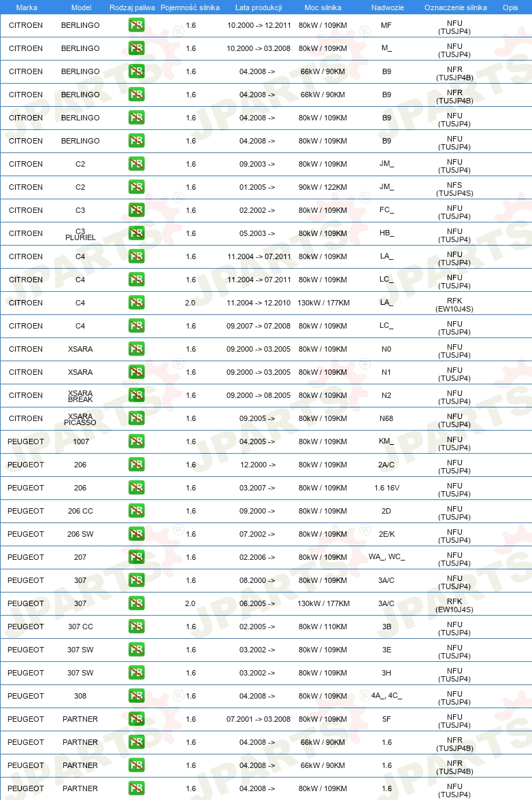Image resolution: width=532 pixels, height=800 pixels.
Task: Select the 10.2000 -> 12.2011 production years cell
Action: [259, 25]
